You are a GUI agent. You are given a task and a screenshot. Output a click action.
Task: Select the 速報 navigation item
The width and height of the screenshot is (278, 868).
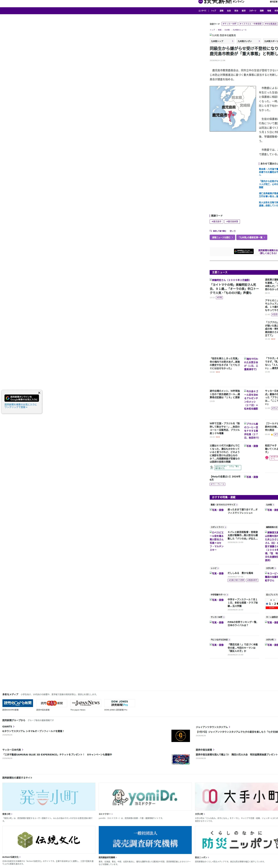click(x=221, y=11)
